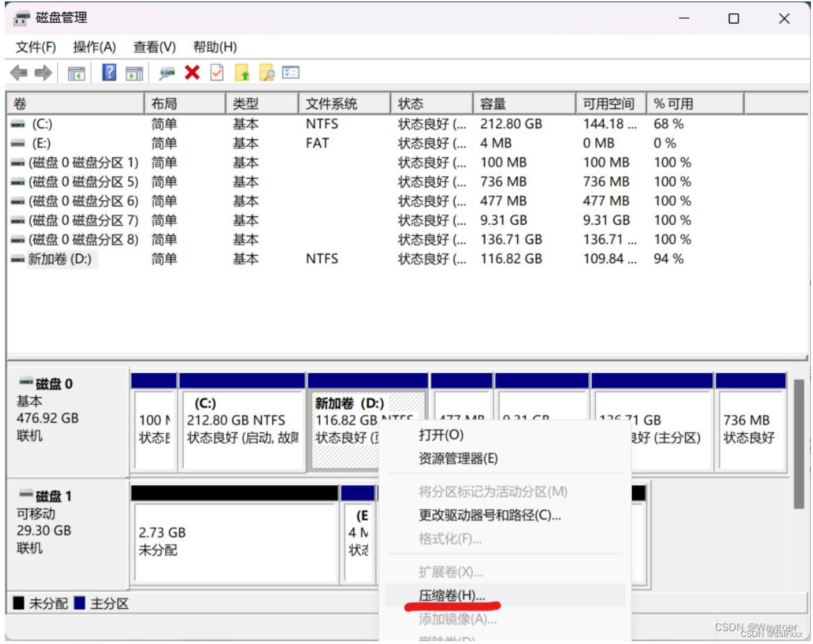Click the yellow folder green-arrow icon
The width and height of the screenshot is (813, 644).
242,73
